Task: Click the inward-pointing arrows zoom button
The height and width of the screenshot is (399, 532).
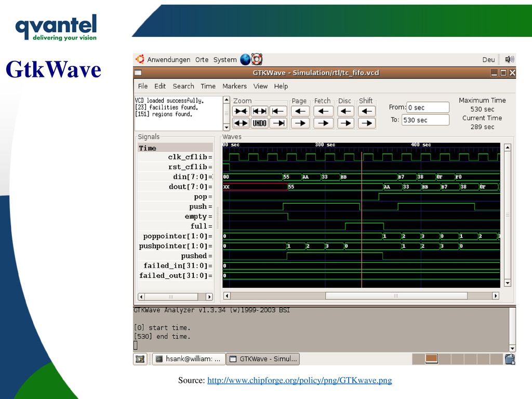Action: pos(241,111)
